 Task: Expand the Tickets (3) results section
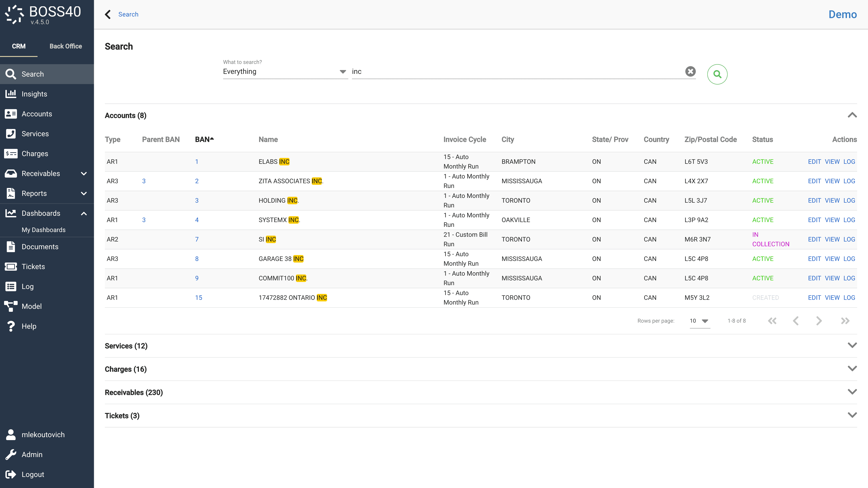click(852, 415)
